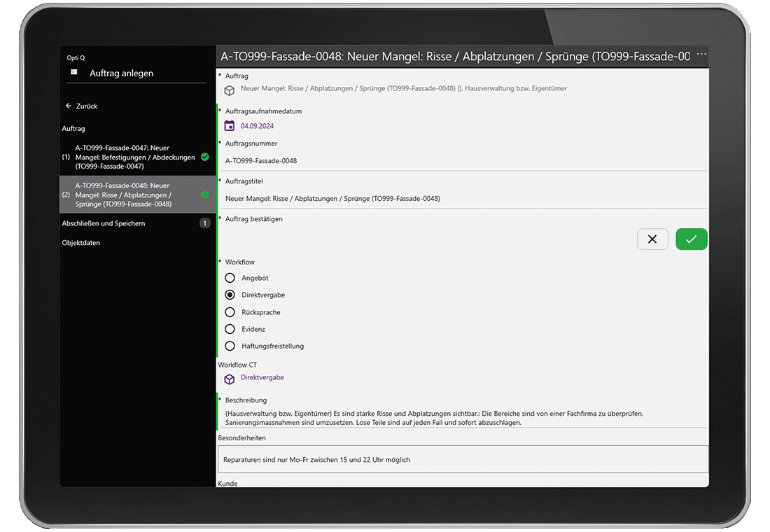The width and height of the screenshot is (770, 532).
Task: Choose Rücksprache as workflow
Action: pos(230,312)
